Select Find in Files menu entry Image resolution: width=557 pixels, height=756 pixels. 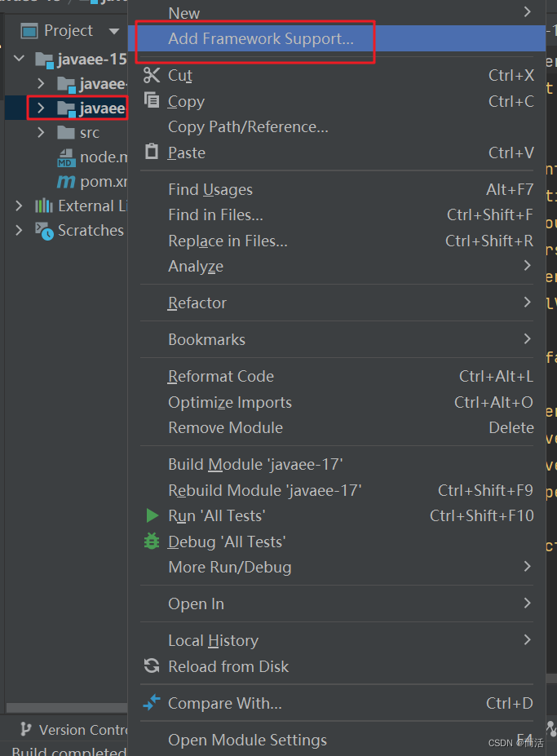(337, 215)
